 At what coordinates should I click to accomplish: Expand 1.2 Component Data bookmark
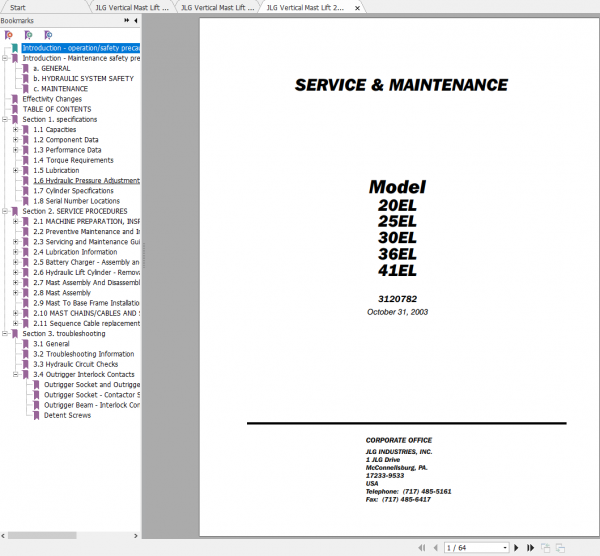click(16, 140)
